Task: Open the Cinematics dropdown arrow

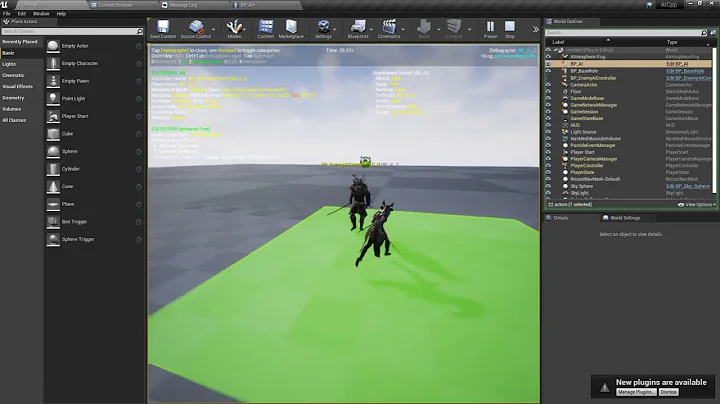Action: (x=403, y=29)
